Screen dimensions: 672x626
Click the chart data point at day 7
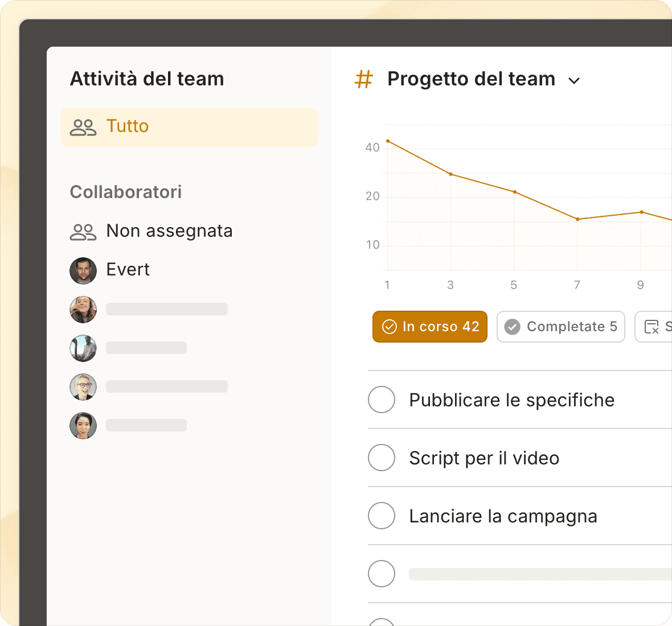coord(577,219)
